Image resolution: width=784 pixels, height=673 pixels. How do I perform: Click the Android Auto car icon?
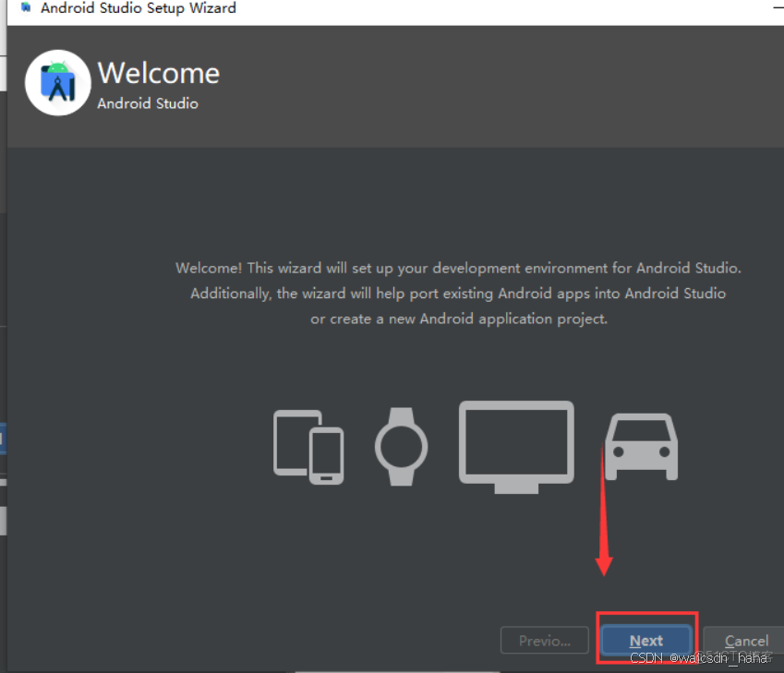642,447
